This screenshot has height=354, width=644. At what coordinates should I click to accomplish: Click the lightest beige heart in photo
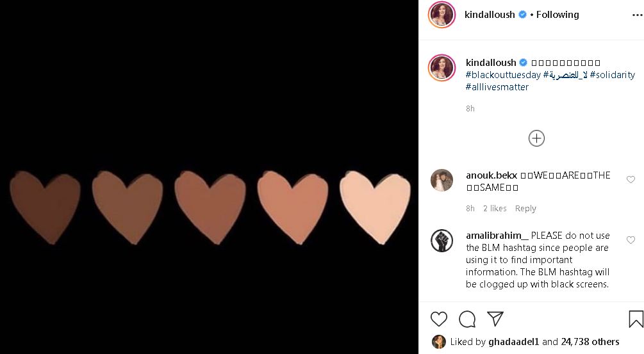(375, 207)
